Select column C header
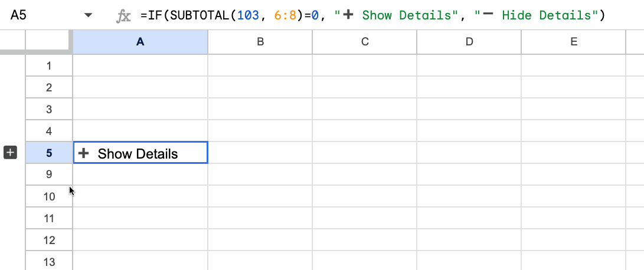The height and width of the screenshot is (270, 644). point(364,41)
